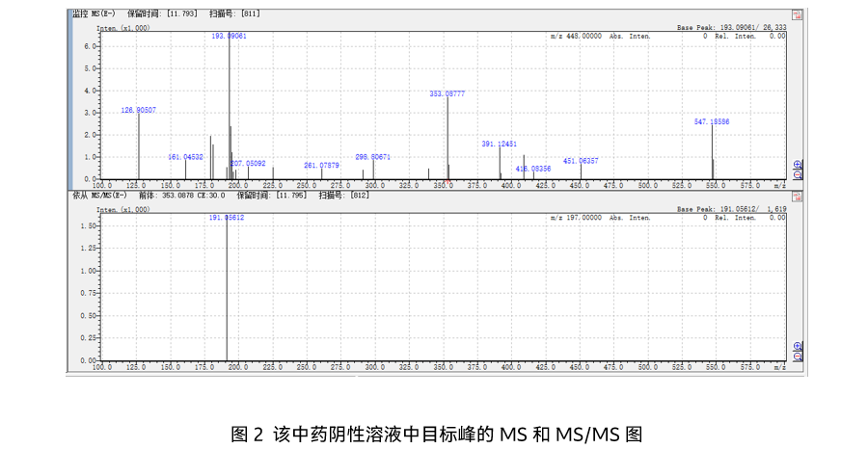Select the 547.18586 peak label
Screen dimensions: 868x449
click(712, 121)
